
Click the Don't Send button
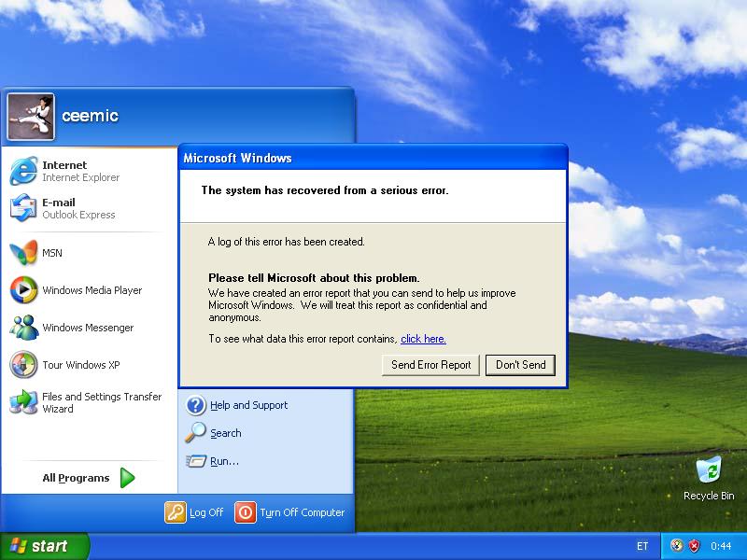[x=520, y=365]
